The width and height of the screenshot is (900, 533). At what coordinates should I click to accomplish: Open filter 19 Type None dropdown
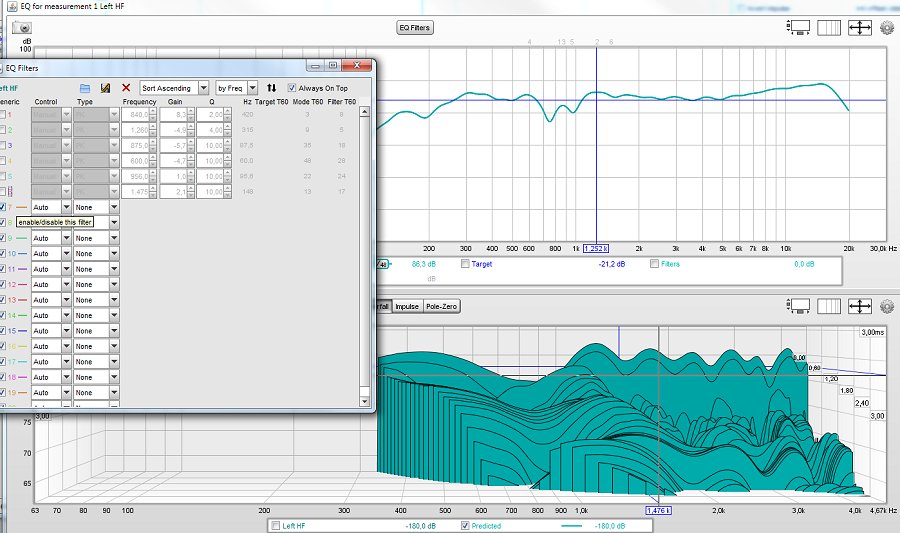[96, 393]
